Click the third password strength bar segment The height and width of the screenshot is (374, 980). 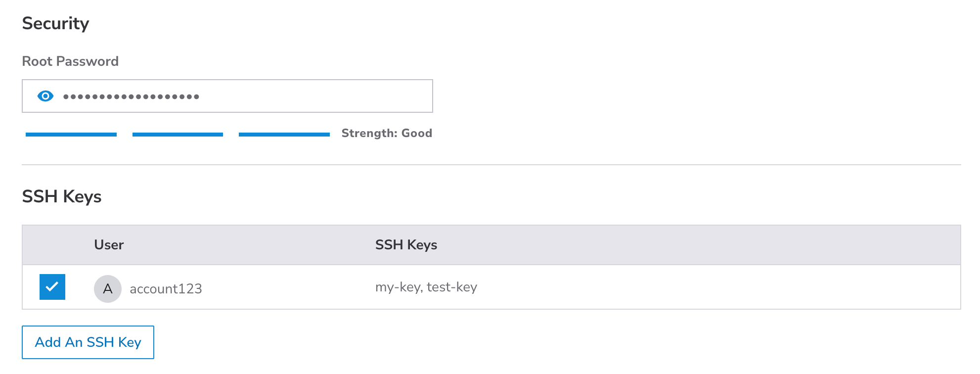(284, 134)
